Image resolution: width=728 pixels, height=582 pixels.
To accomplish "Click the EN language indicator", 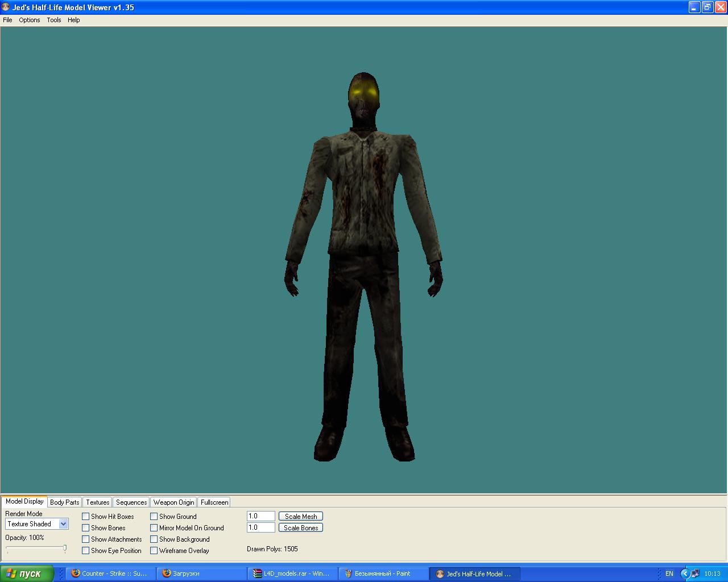I will point(669,574).
